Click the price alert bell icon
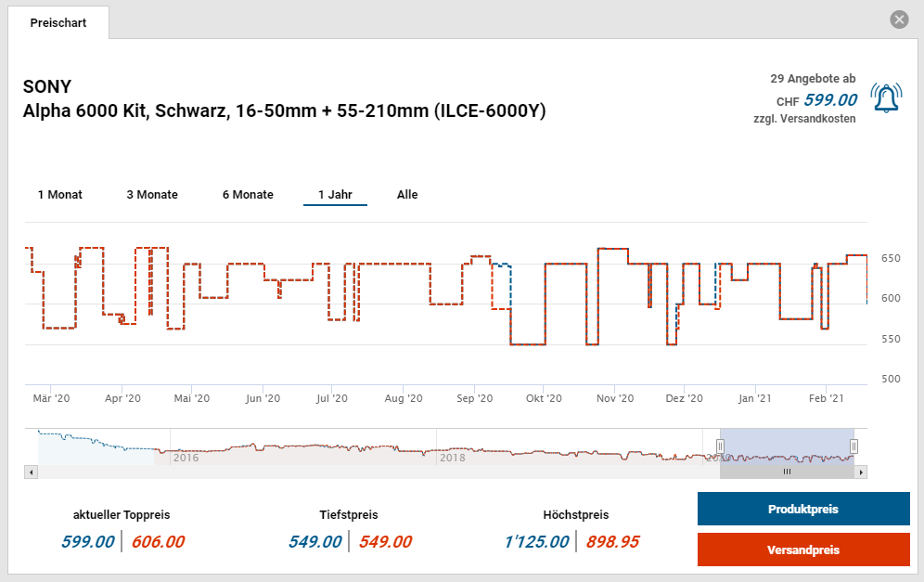 tap(885, 98)
